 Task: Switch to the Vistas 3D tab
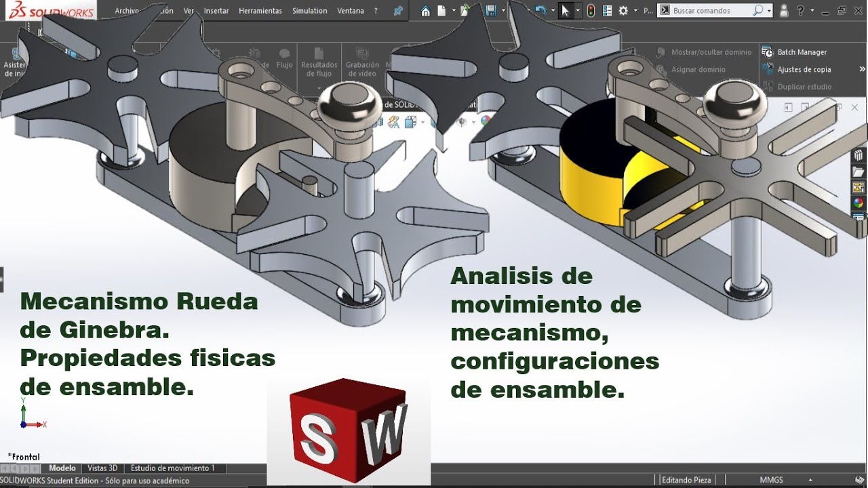(x=102, y=468)
